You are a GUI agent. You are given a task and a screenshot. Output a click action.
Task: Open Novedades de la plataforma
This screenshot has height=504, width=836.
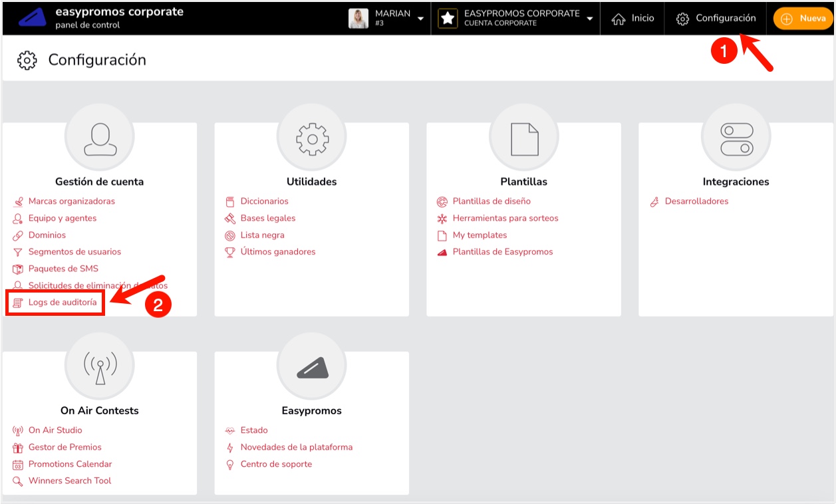pyautogui.click(x=297, y=447)
